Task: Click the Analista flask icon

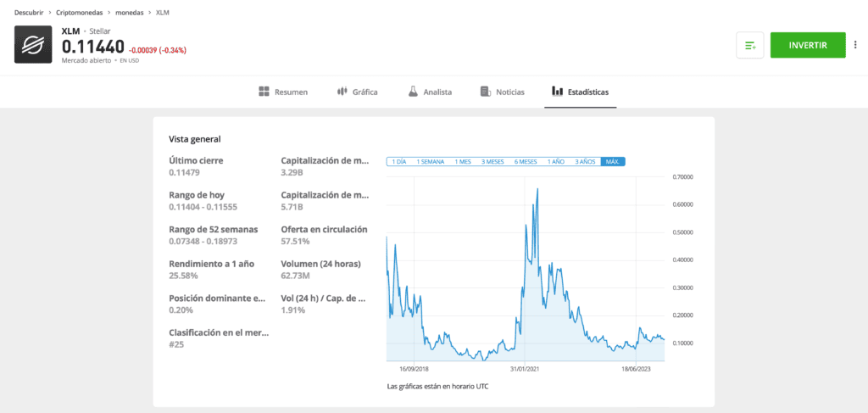Action: point(413,92)
